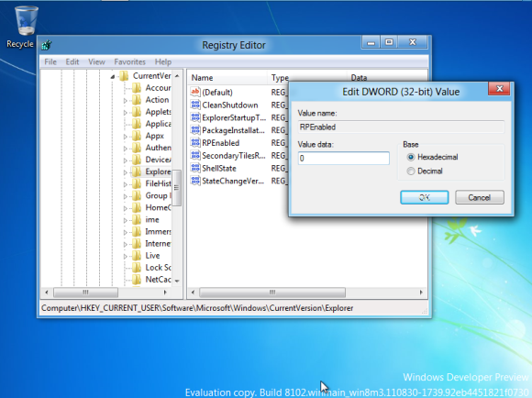Click the NetCache folder icon
532x398 pixels.
[x=137, y=280]
